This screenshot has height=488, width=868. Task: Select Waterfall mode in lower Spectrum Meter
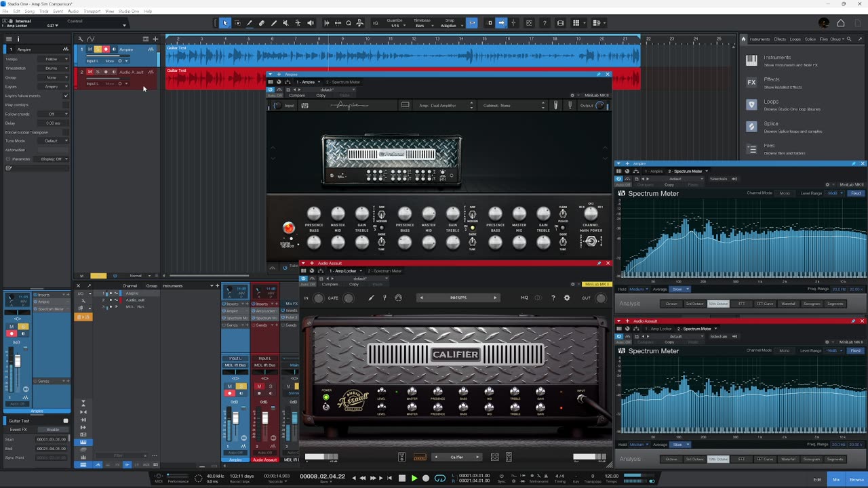click(788, 460)
